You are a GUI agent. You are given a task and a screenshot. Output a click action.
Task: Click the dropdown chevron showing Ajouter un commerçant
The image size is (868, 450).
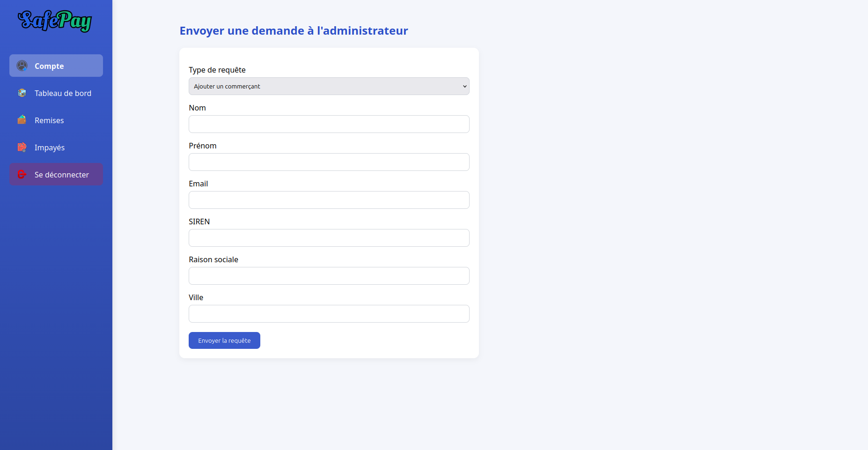(x=464, y=86)
